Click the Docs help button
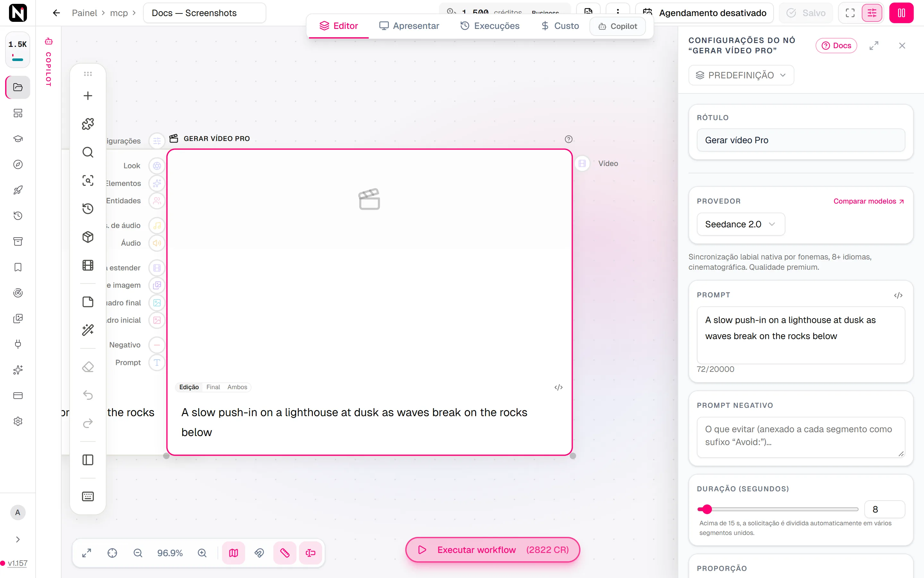924x578 pixels. tap(836, 46)
